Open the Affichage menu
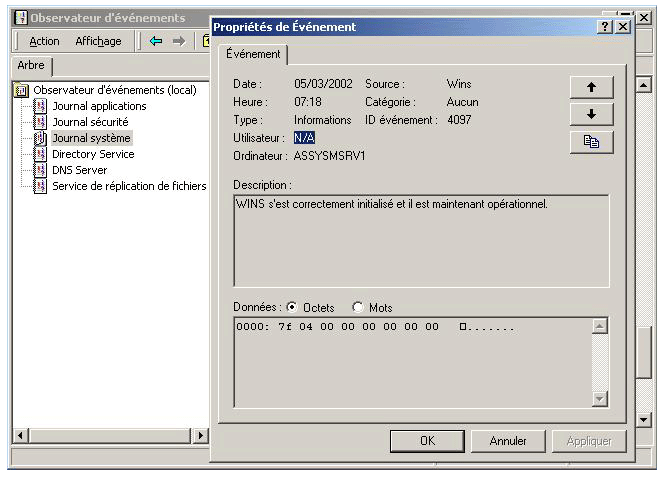 click(98, 41)
